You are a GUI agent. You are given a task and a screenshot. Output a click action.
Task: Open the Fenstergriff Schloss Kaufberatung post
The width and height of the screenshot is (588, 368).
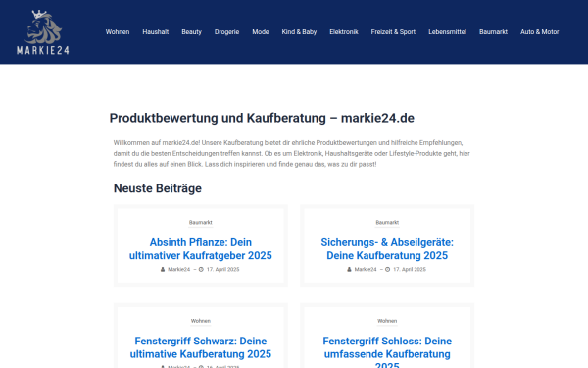point(387,353)
